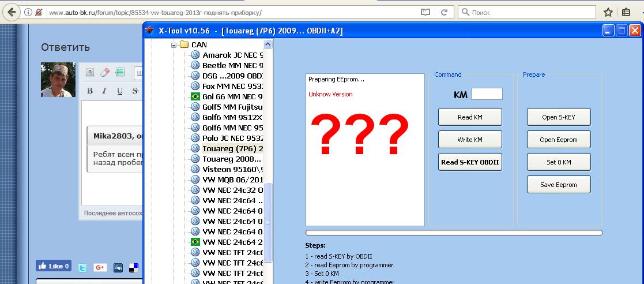The image size is (644, 284).
Task: Apply underline formatting in the reply editor
Action: coord(119,91)
